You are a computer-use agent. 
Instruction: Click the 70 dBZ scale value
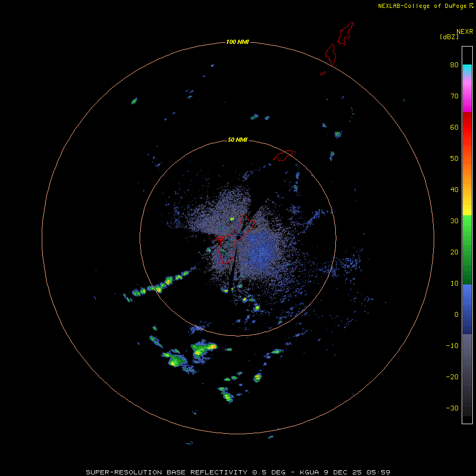(x=454, y=96)
